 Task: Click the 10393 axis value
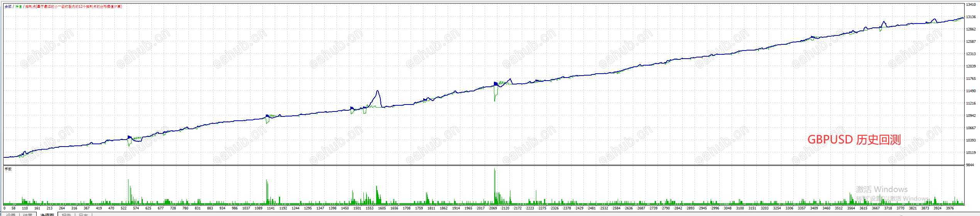tap(971, 140)
